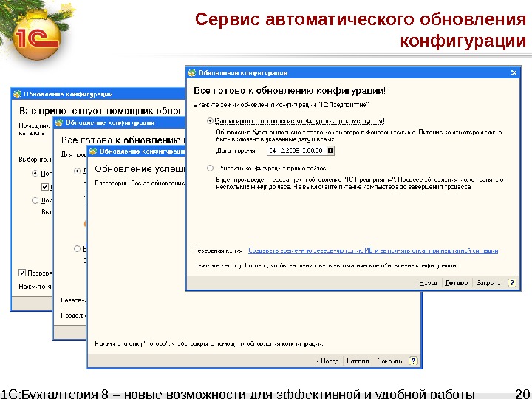Image resolution: width=532 pixels, height=399 pixels.
Task: Open help icon in the update-successful dialog
Action: pyautogui.click(x=413, y=361)
